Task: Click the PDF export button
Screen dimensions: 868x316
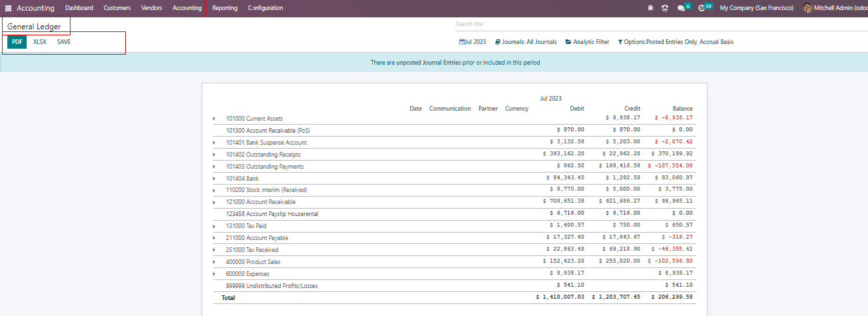Action: click(17, 42)
